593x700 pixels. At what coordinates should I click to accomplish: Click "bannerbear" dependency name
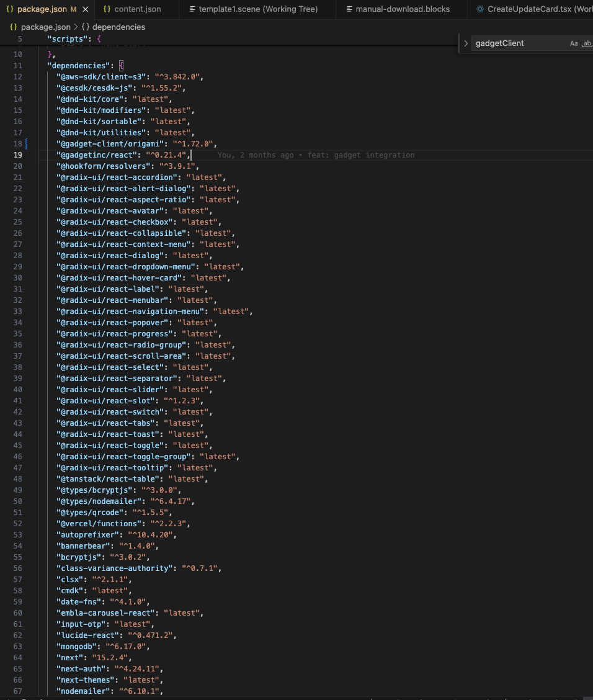coord(83,546)
